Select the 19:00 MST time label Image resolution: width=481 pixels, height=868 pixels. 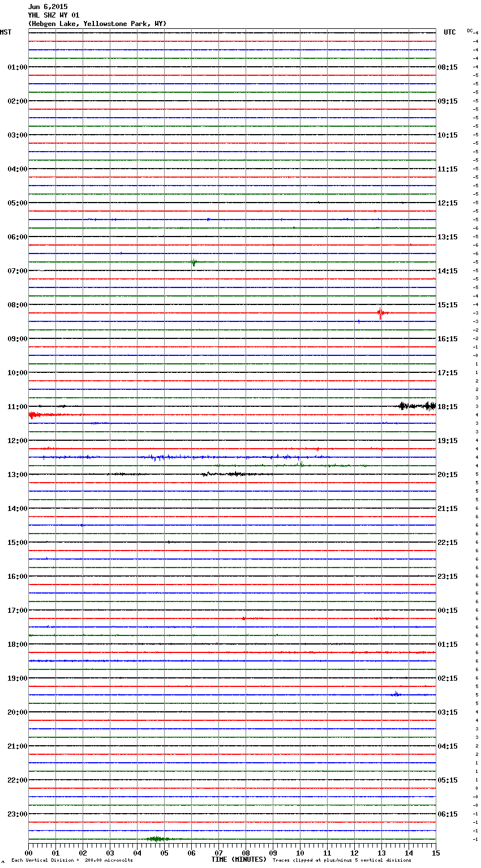click(x=18, y=678)
